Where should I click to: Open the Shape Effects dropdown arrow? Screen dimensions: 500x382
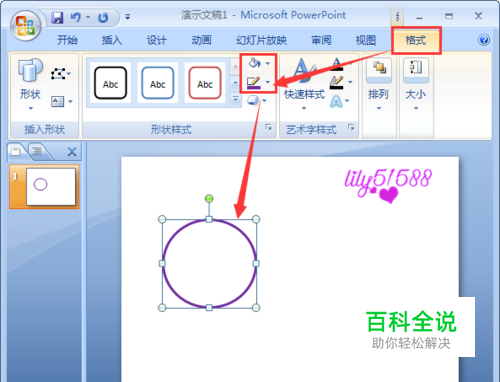[x=265, y=100]
